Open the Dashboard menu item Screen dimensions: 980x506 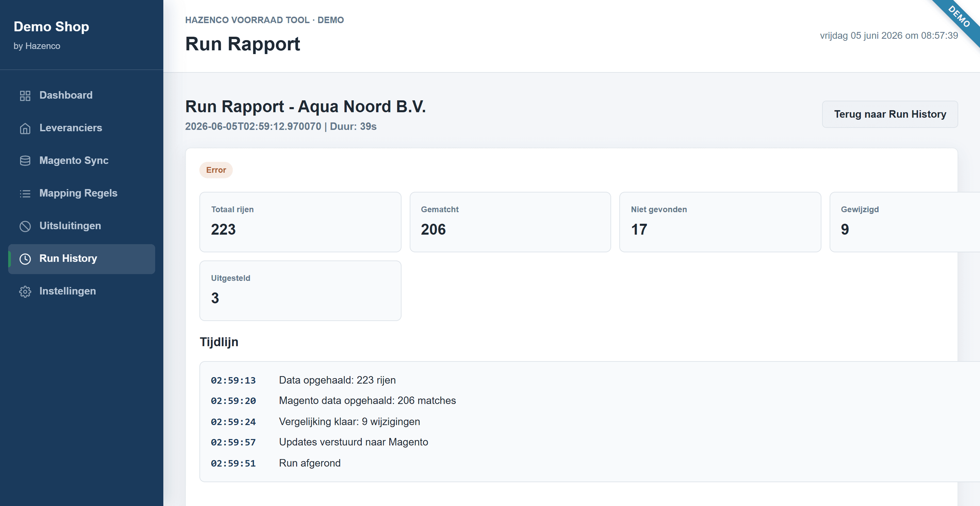[81, 96]
